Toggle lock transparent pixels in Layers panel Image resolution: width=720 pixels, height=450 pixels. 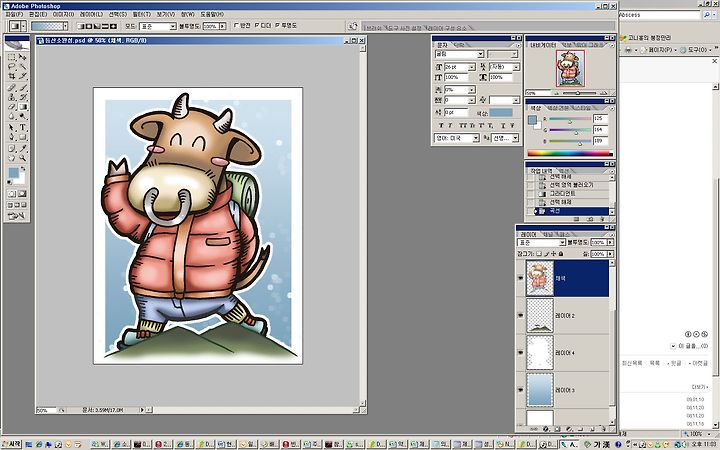(539, 254)
